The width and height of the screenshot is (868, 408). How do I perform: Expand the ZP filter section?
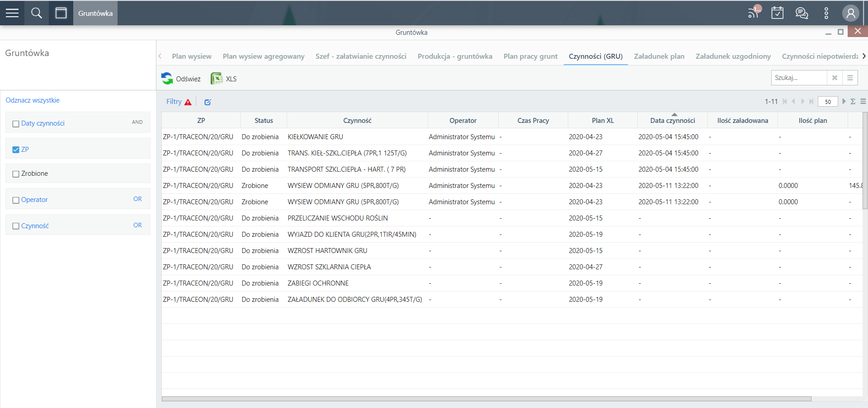pos(25,150)
